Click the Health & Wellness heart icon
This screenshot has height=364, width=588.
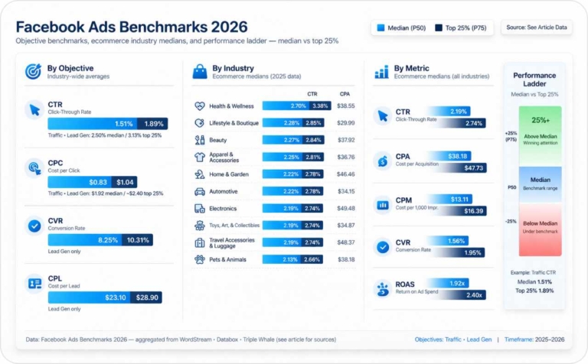tap(200, 106)
